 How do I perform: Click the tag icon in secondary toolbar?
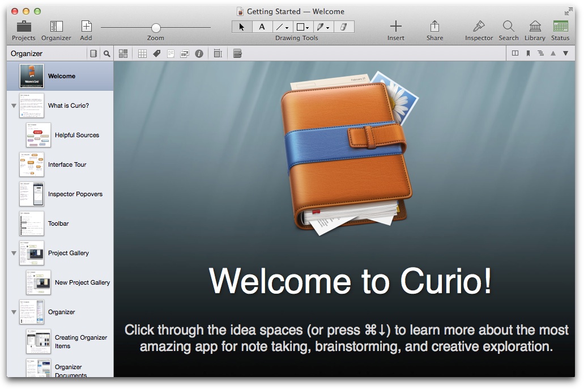pyautogui.click(x=157, y=54)
